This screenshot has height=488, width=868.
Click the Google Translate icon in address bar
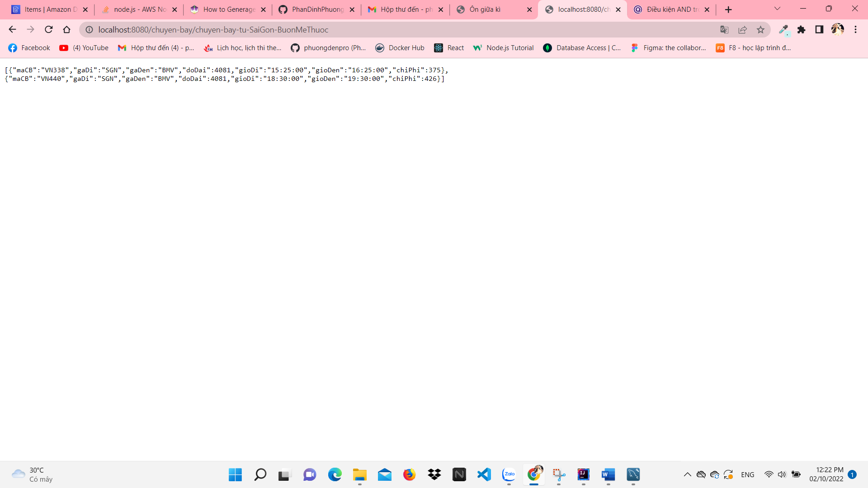pos(724,30)
